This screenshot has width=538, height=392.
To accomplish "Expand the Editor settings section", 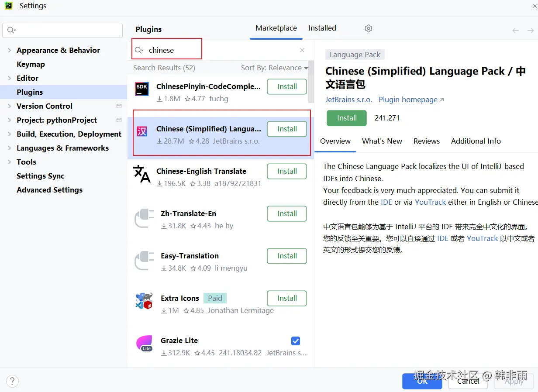I will pyautogui.click(x=10, y=78).
